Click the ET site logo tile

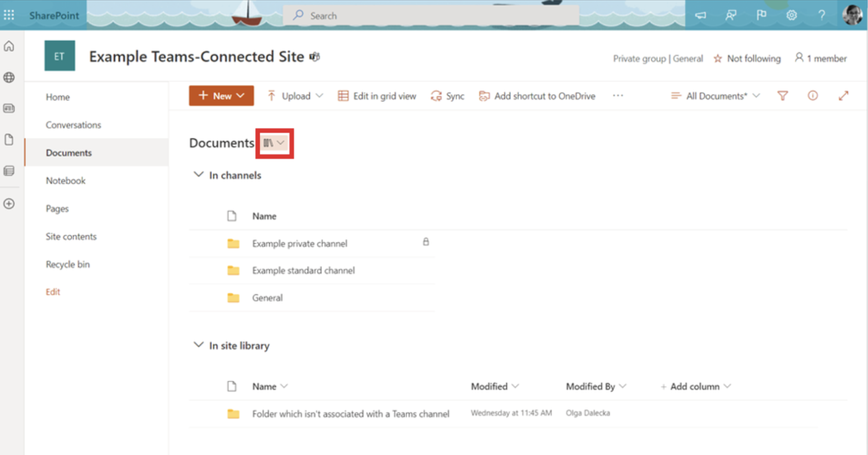pyautogui.click(x=60, y=56)
